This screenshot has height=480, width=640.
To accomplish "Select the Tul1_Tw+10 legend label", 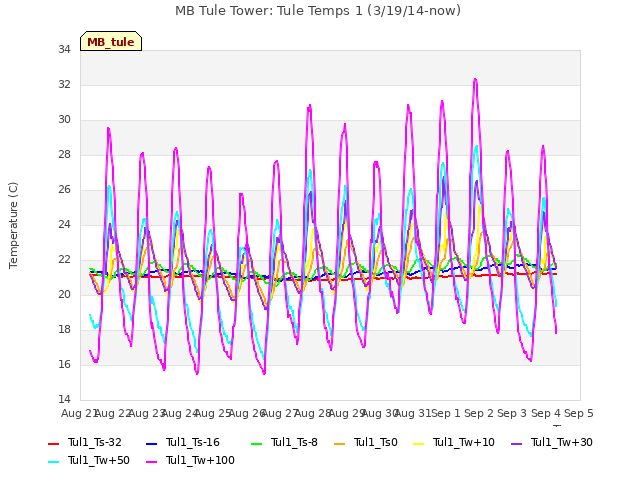I will click(463, 442).
